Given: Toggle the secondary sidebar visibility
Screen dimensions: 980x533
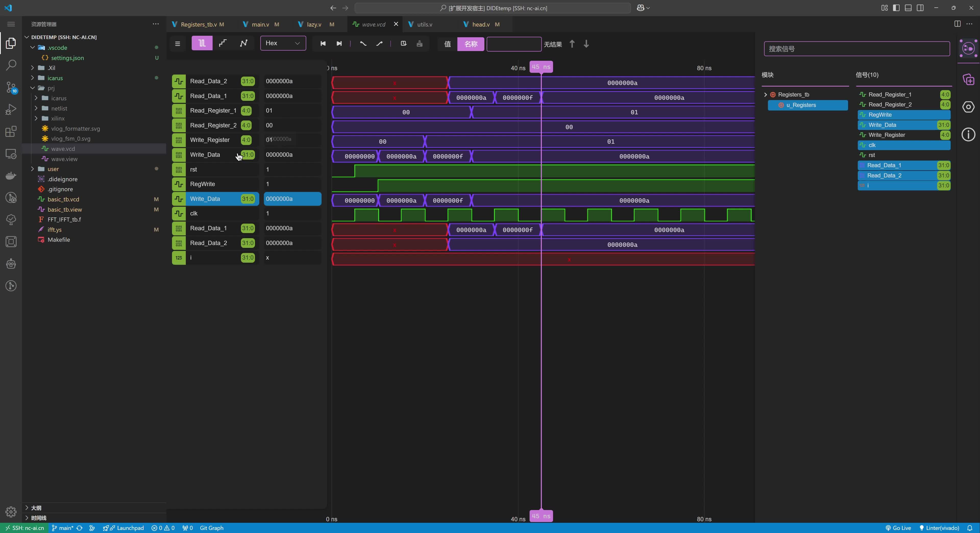Looking at the screenshot, I should [921, 8].
